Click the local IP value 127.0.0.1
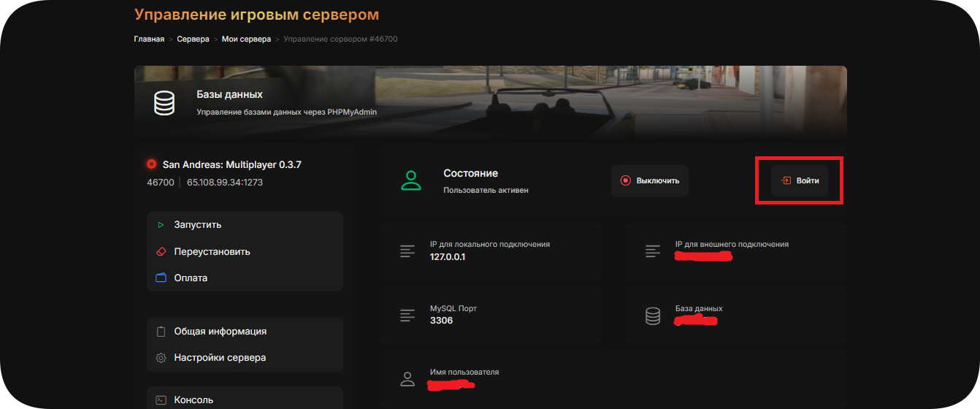The image size is (980, 409). click(x=448, y=257)
